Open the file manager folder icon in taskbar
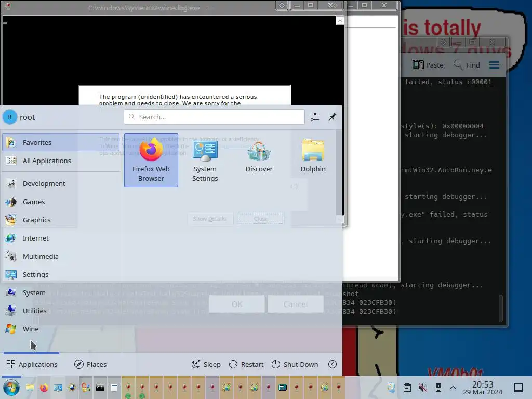This screenshot has width=532, height=399. pyautogui.click(x=30, y=388)
